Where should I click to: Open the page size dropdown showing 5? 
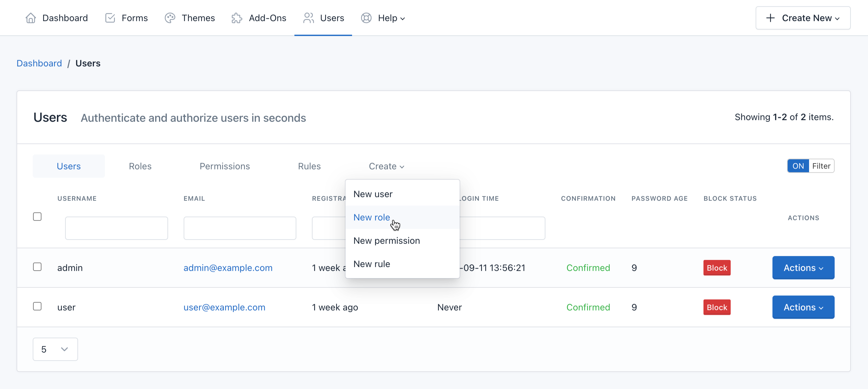[55, 349]
